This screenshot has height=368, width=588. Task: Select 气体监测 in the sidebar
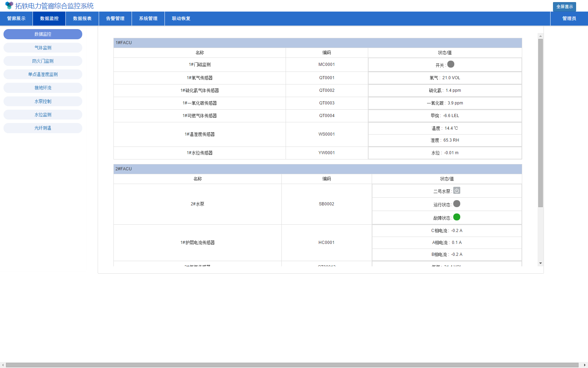point(43,47)
